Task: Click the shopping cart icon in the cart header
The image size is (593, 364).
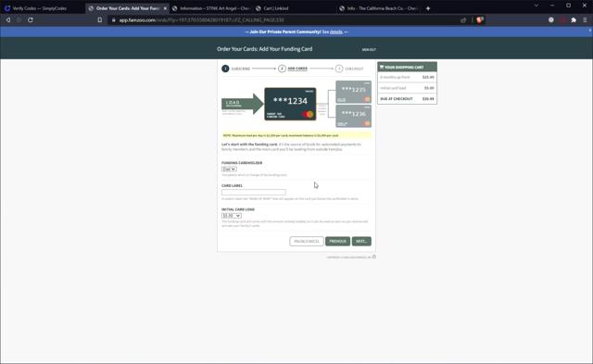Action: 382,67
